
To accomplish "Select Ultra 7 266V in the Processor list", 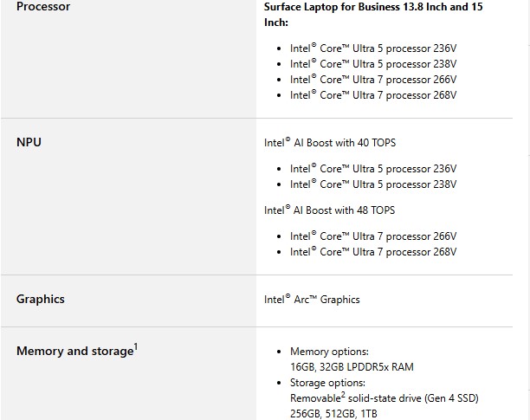I will click(372, 80).
